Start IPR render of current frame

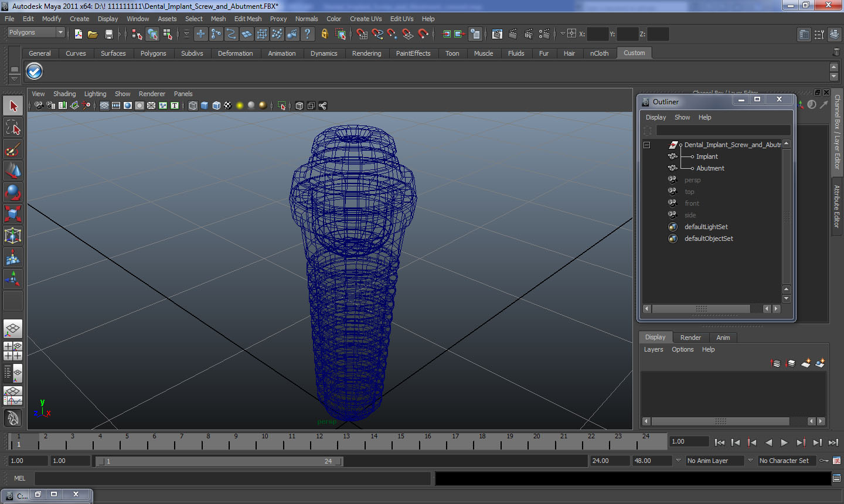coord(529,34)
